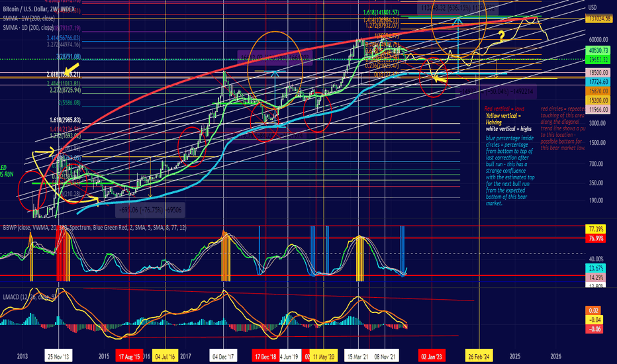Select the 0(210.28) Fibonacci level label

coord(71,194)
